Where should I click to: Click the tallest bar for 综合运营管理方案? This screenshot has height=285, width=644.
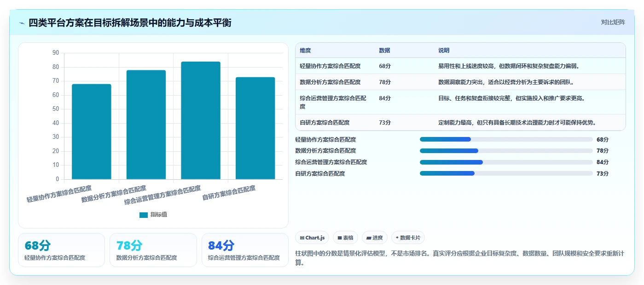(201, 120)
